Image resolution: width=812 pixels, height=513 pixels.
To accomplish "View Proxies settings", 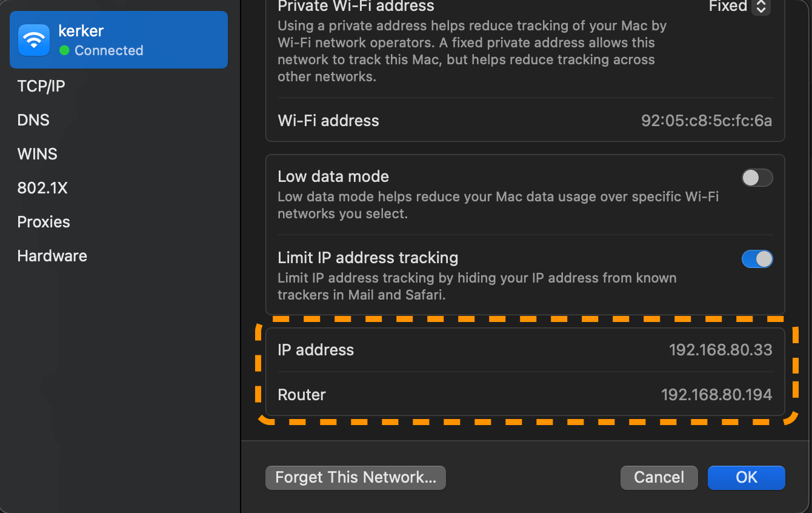I will point(44,221).
